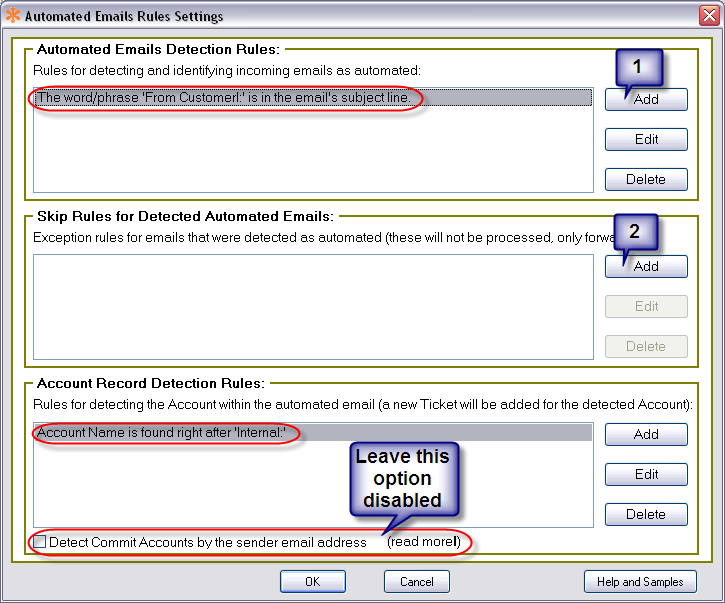Delete the selected Automated Emails Detection rule
This screenshot has width=725, height=603.
click(x=646, y=179)
